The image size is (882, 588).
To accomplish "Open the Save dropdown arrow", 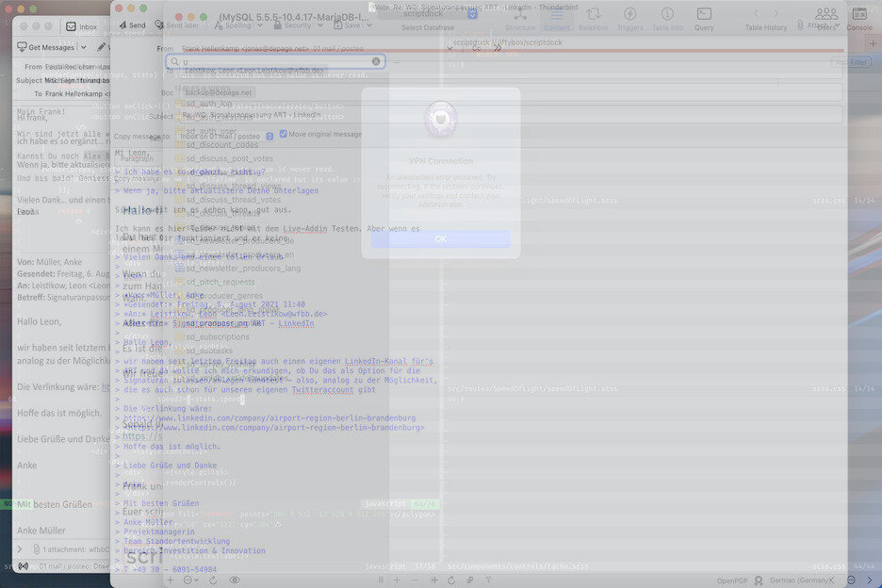I will tap(369, 25).
